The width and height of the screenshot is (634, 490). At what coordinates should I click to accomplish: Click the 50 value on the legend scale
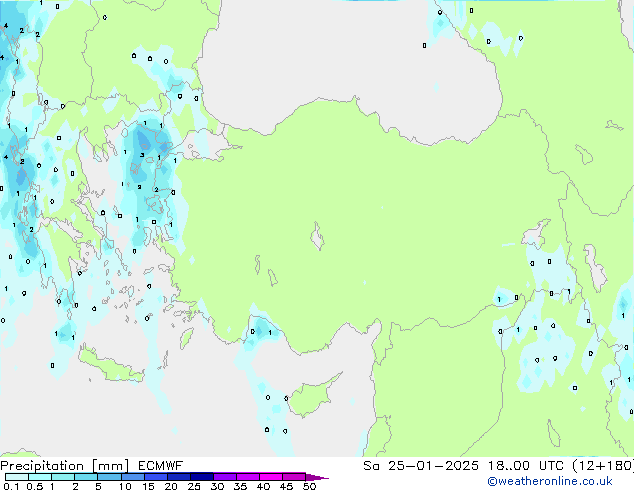(x=309, y=486)
